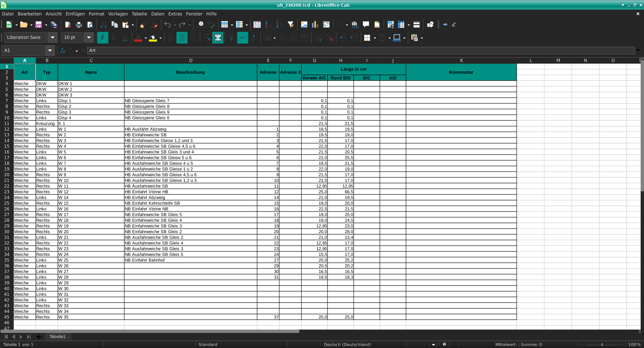Insert a chart from toolbar
The width and height of the screenshot is (644, 348).
pos(315,25)
